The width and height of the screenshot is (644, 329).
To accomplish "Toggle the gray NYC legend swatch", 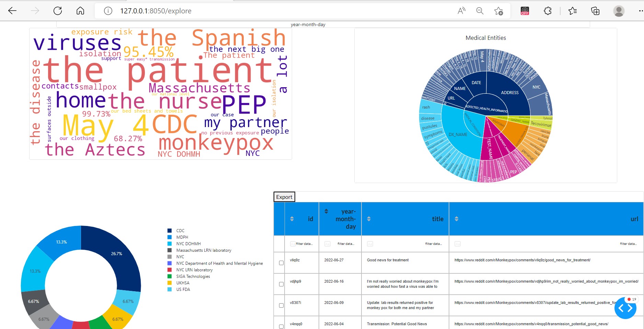I will tap(170, 257).
